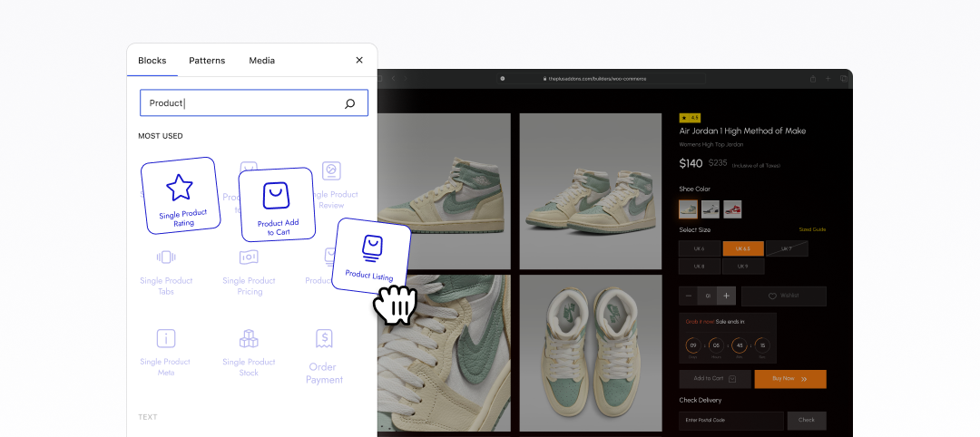This screenshot has height=437, width=980.
Task: Open a new browser tab
Action: [x=828, y=79]
